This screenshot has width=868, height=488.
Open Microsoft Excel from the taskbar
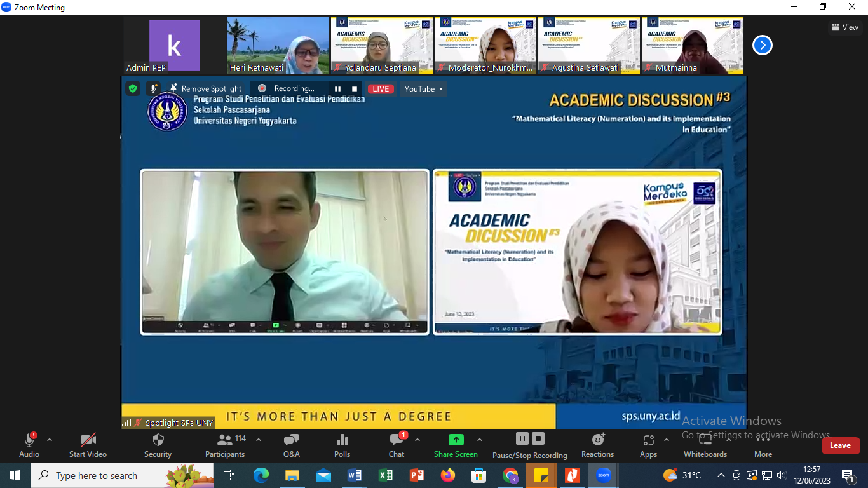386,475
